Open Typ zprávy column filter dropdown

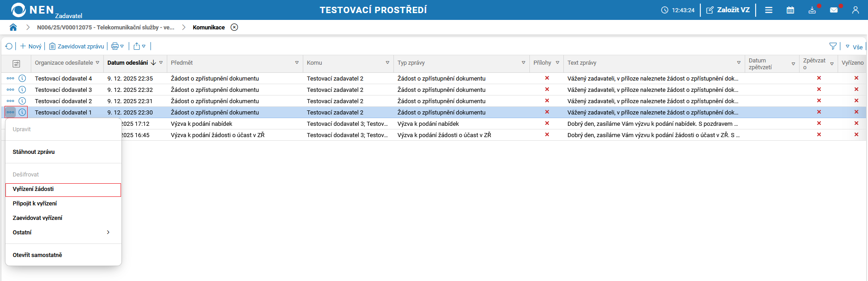(x=524, y=63)
